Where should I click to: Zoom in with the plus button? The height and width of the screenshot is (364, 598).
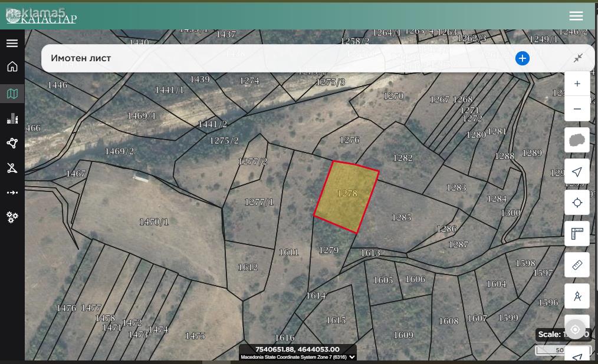pos(577,84)
